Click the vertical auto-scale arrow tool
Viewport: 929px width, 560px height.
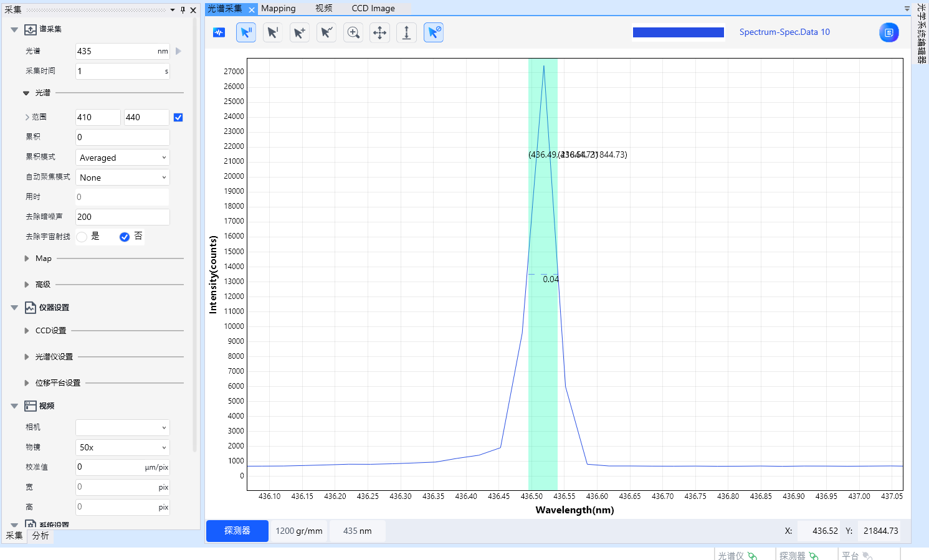pos(406,32)
